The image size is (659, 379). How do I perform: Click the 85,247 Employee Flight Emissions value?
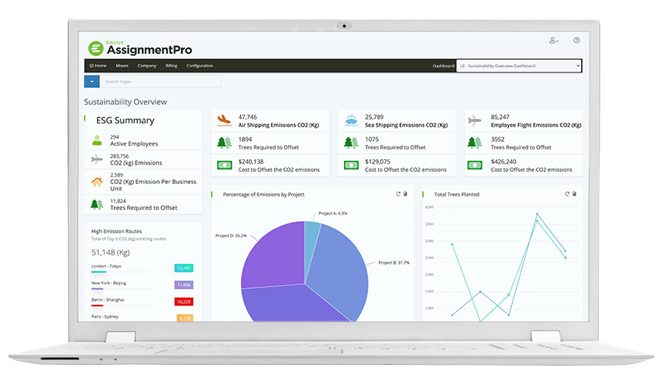[500, 117]
